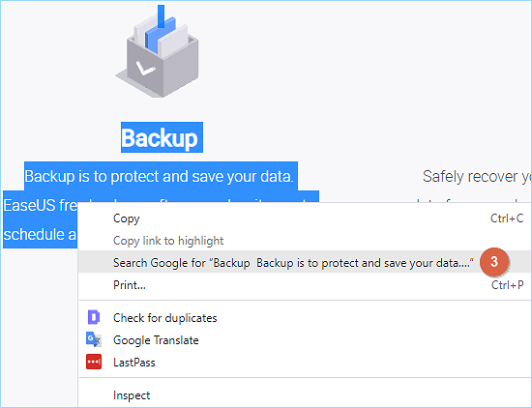Click the Check for duplicates extension icon
The image size is (532, 408).
coord(94,317)
